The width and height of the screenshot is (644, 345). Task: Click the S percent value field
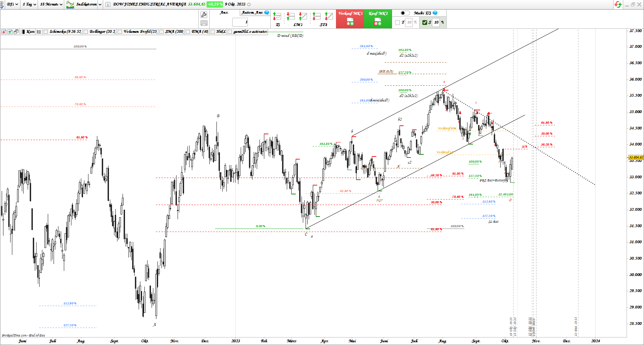(x=436, y=23)
